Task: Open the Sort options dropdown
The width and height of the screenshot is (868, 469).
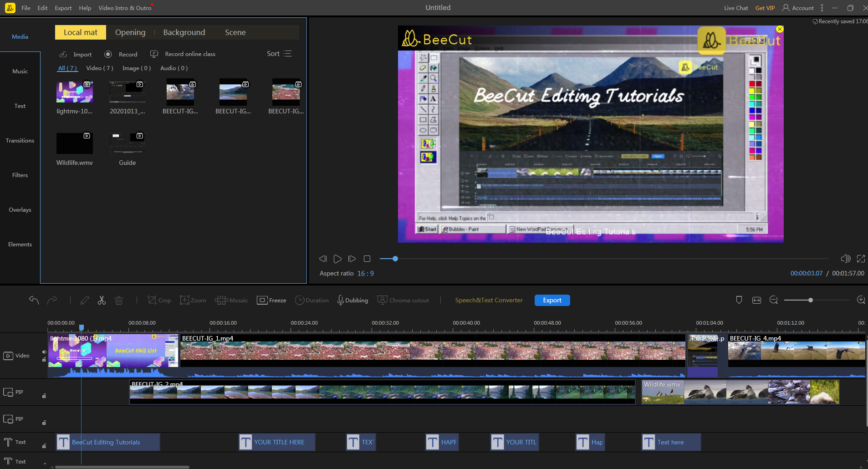Action: click(279, 54)
